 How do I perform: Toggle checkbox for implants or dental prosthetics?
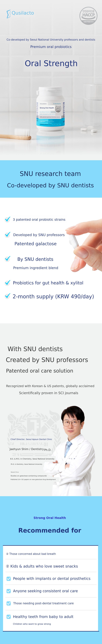9,578
